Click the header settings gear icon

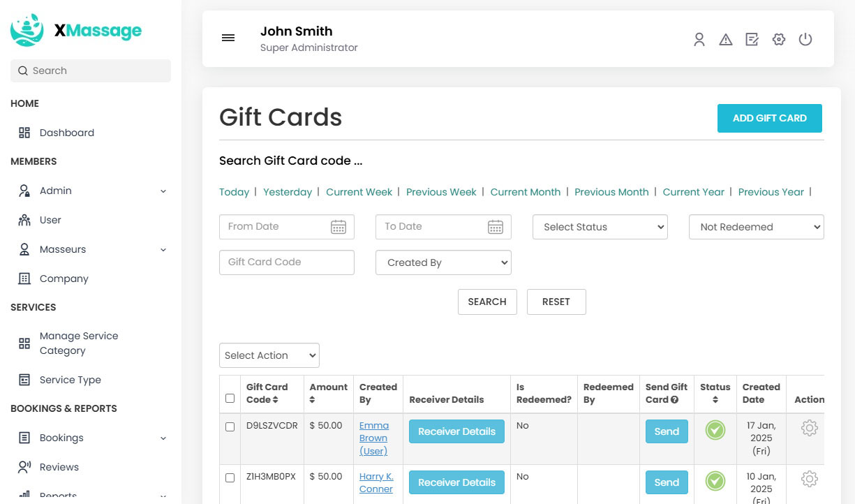click(779, 40)
